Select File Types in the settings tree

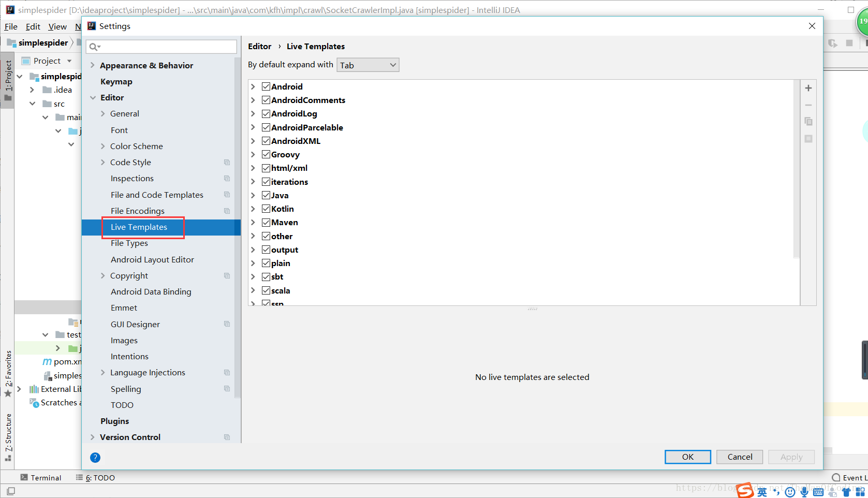[129, 243]
